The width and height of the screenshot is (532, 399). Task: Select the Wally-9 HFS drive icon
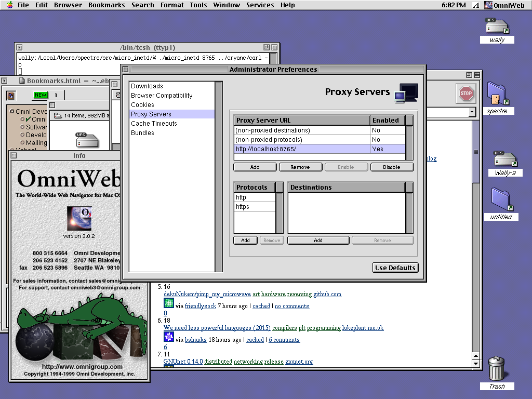(x=505, y=159)
